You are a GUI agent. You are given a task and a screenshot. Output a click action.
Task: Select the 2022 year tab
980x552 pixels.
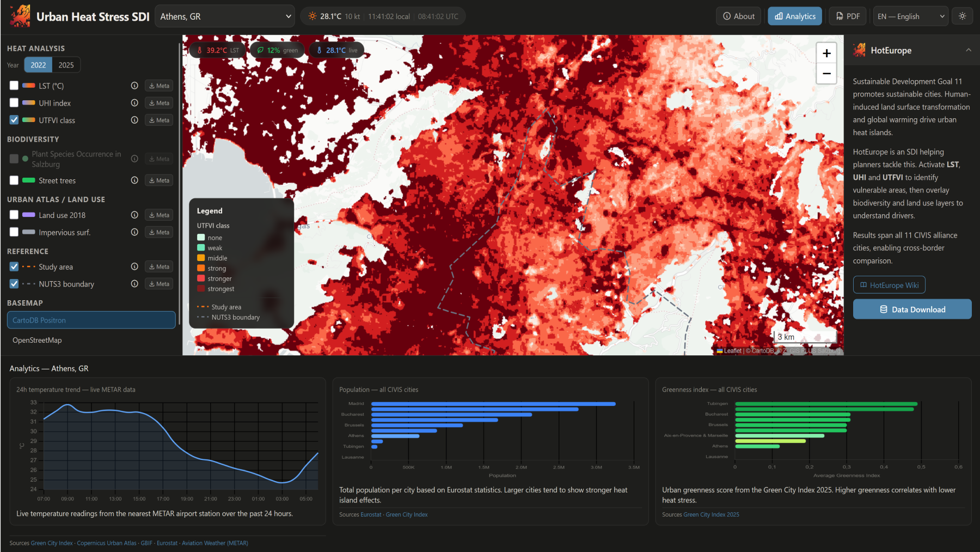[x=38, y=65]
